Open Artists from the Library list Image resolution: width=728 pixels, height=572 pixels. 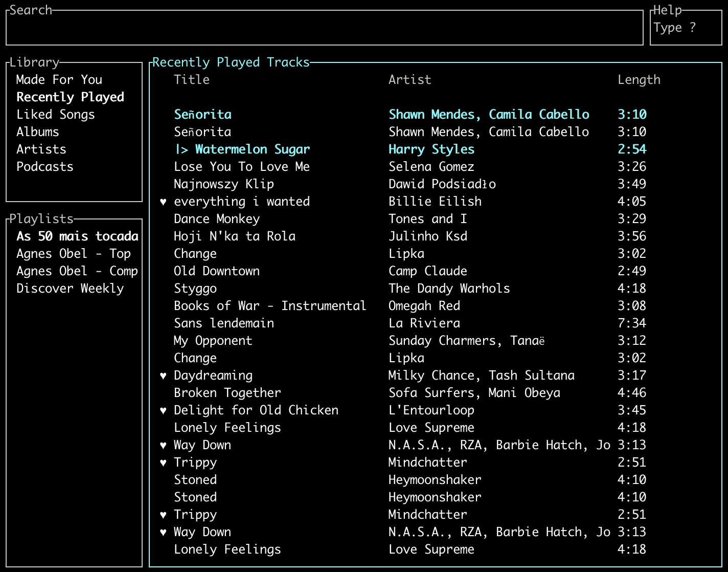(x=41, y=149)
